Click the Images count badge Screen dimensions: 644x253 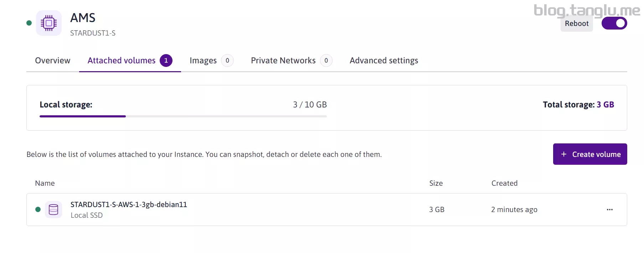[x=227, y=60]
